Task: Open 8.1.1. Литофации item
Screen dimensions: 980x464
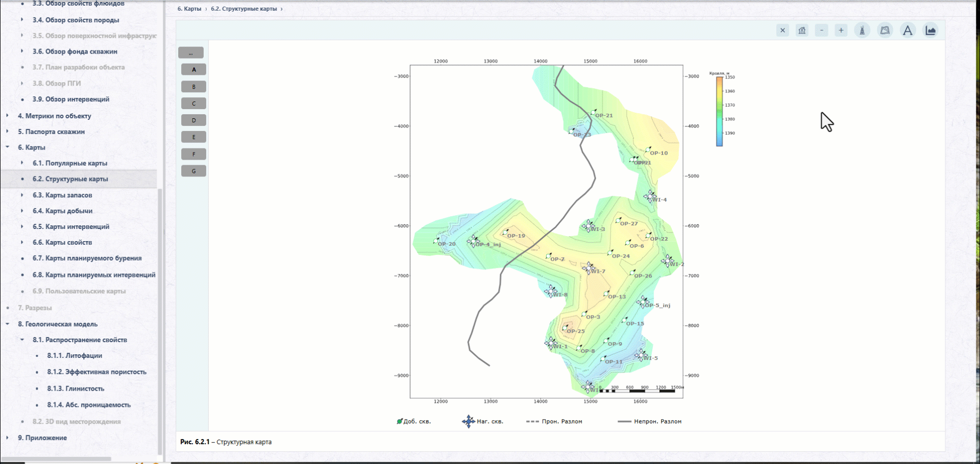Action: (75, 355)
